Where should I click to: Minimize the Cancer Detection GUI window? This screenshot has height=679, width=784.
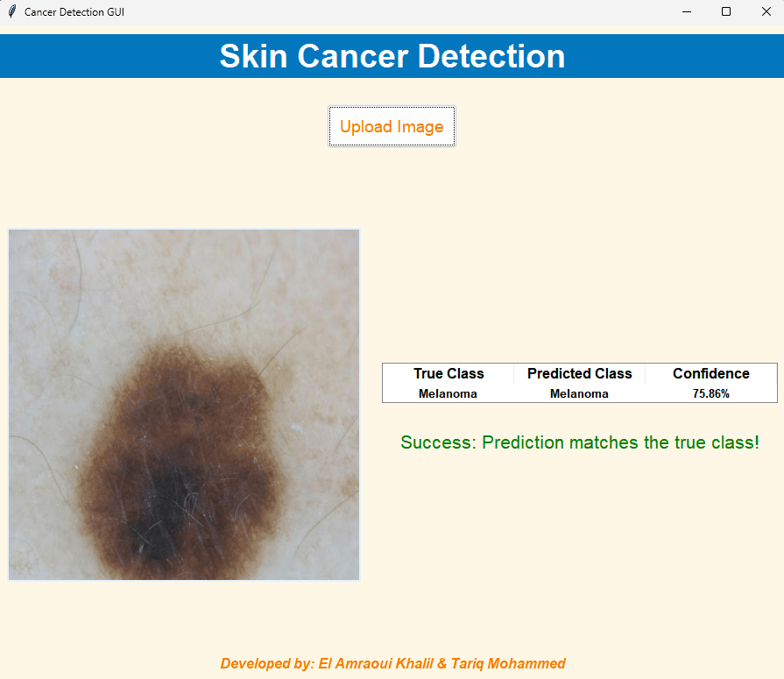pos(687,11)
